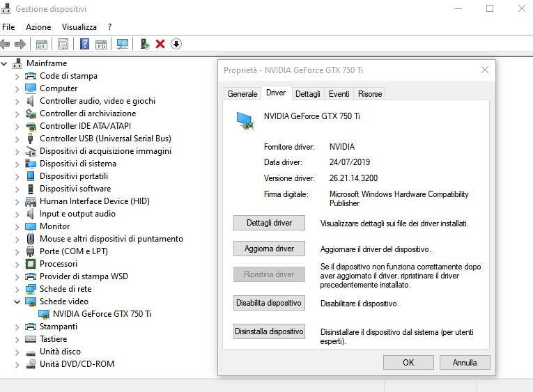The image size is (533, 392).
Task: Click the Back arrow toolbar icon
Action: tap(5, 44)
